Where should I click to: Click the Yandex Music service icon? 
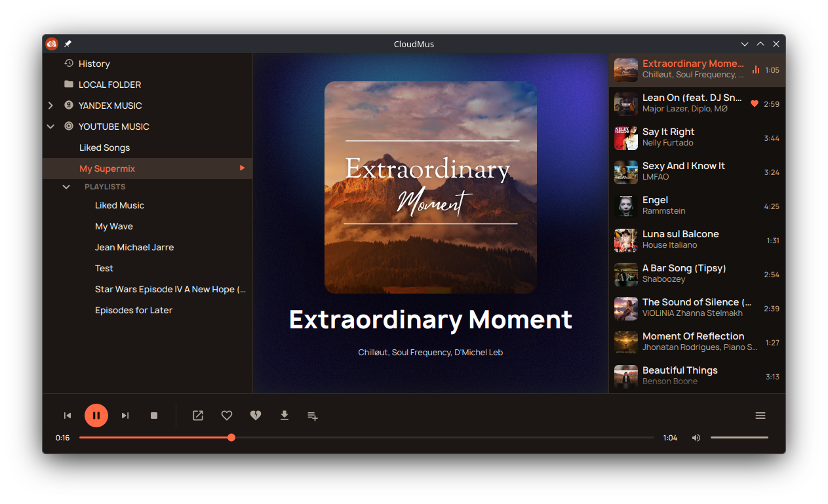[x=69, y=105]
